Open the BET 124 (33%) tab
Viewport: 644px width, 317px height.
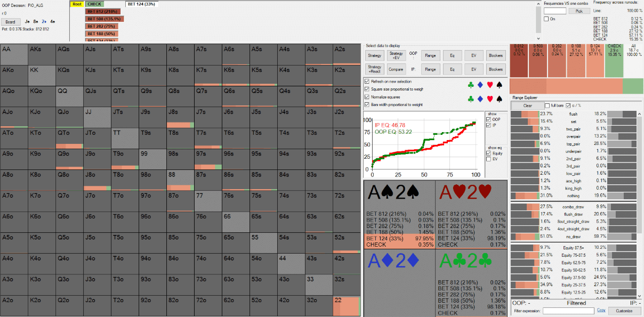coord(141,4)
